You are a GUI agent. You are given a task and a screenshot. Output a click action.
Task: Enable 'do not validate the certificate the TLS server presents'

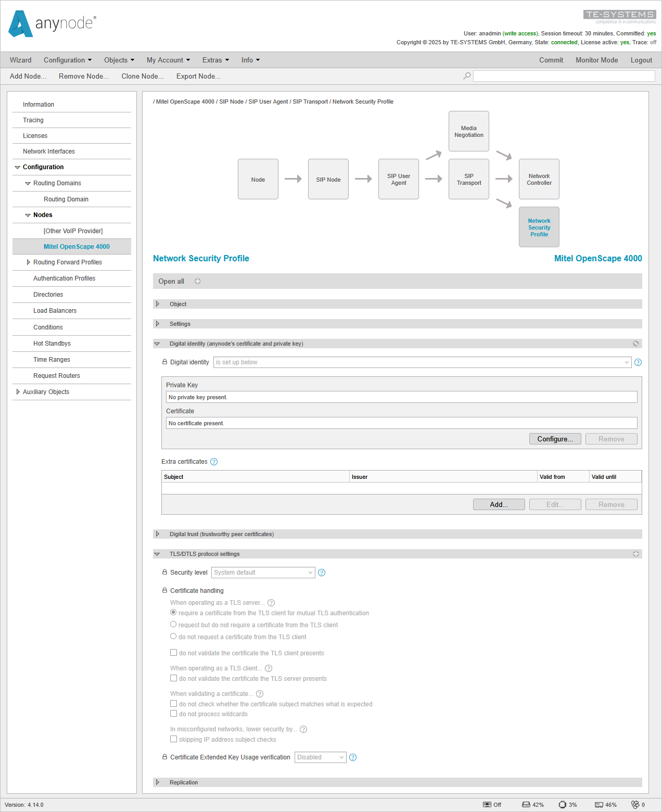pos(173,678)
